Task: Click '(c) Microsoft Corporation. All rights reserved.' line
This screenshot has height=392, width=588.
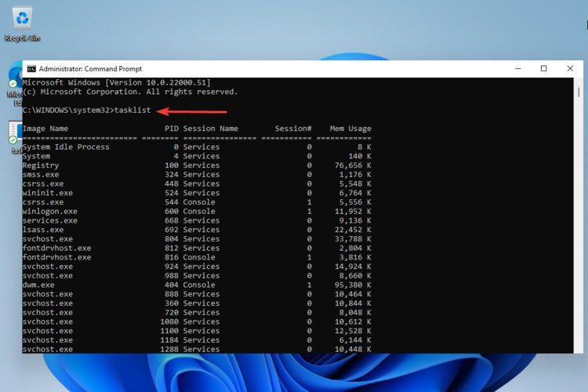Action: tap(130, 92)
